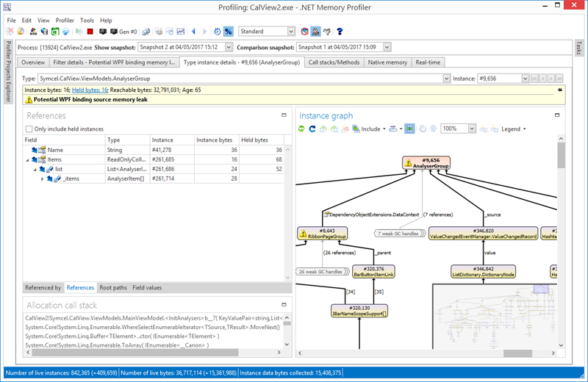Open the Instance #9,656 dropdown

(x=525, y=79)
